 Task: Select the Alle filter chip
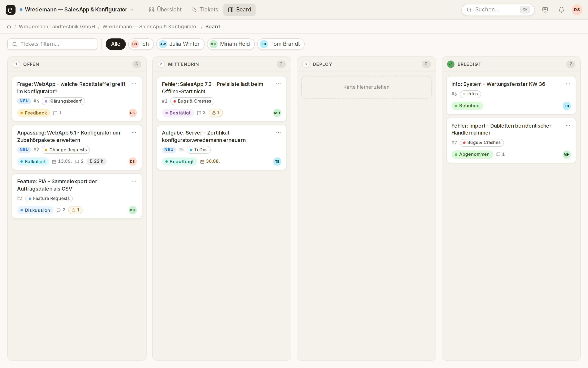point(116,44)
